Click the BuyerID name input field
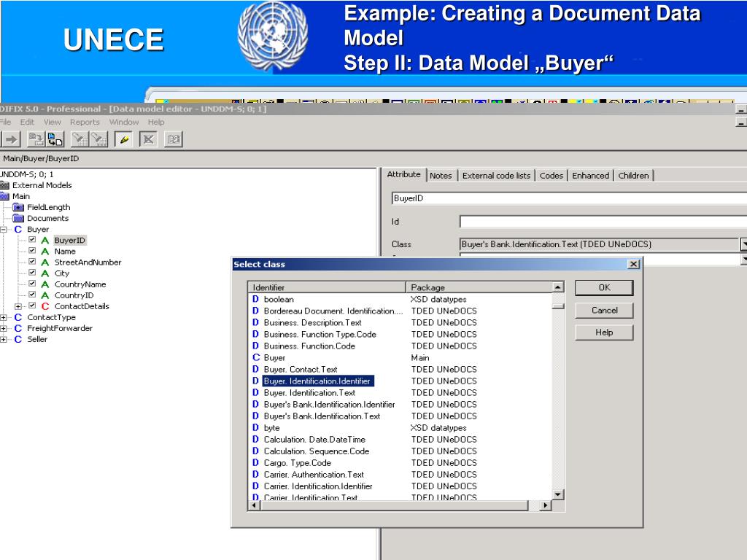 pos(569,198)
